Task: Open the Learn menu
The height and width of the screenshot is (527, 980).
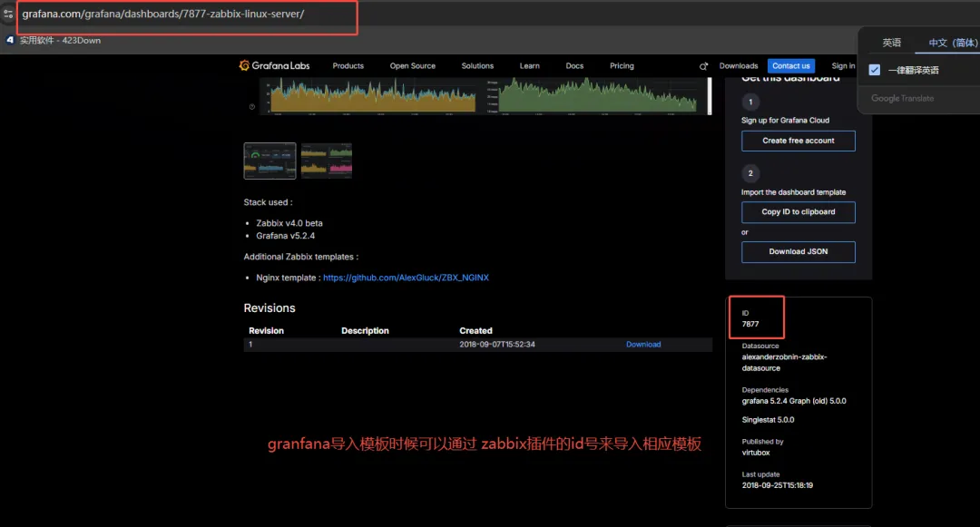Action: point(529,65)
